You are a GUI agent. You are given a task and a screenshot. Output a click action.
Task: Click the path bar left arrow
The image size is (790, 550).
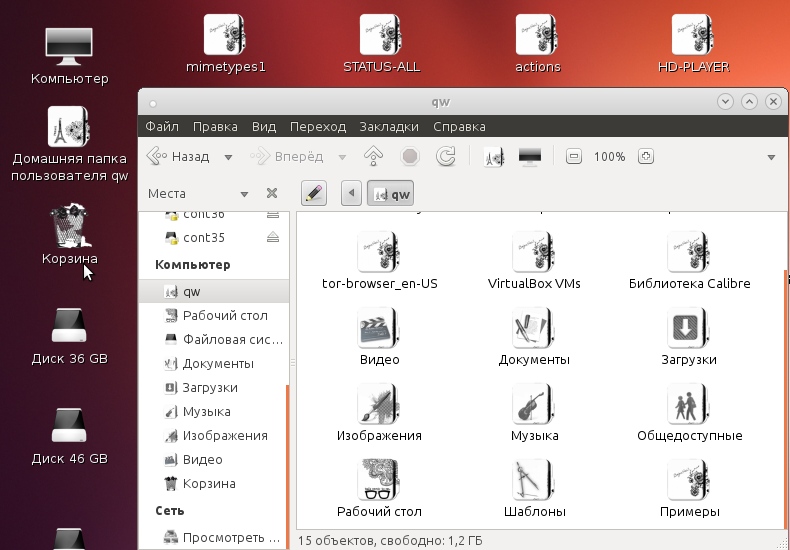(x=351, y=193)
